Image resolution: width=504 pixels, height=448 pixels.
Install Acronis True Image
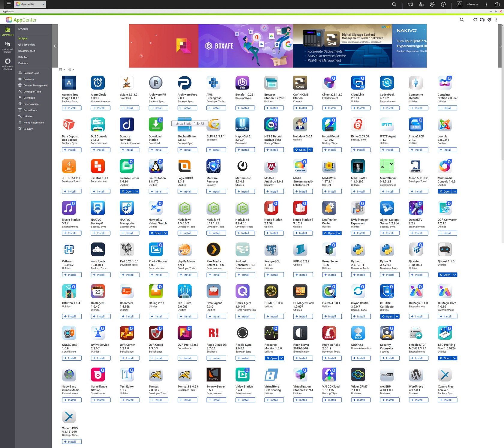click(x=72, y=108)
